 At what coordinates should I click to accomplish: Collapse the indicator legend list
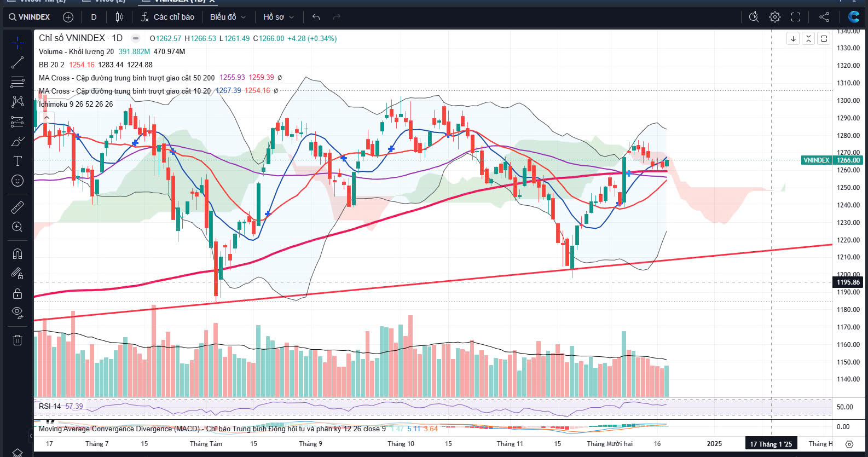pyautogui.click(x=47, y=117)
